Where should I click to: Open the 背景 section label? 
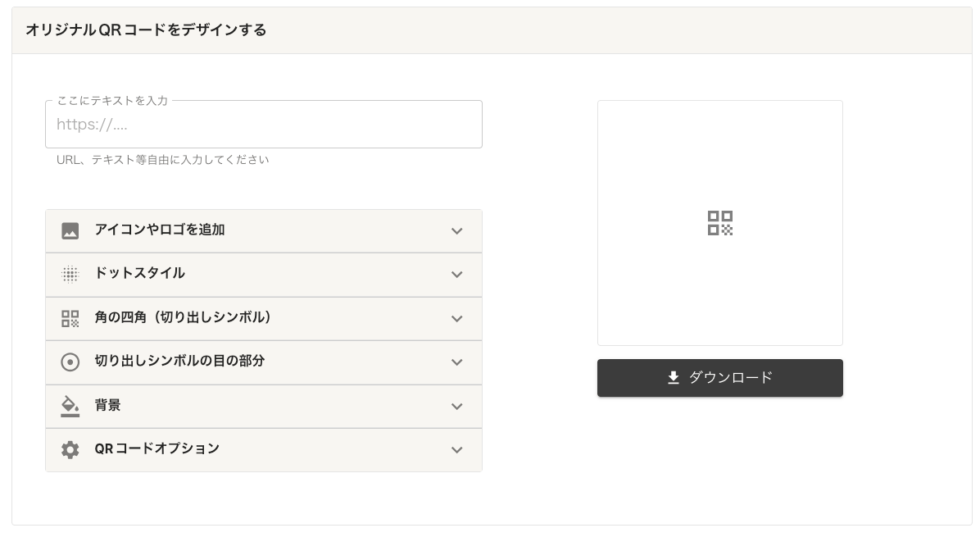[x=108, y=405]
